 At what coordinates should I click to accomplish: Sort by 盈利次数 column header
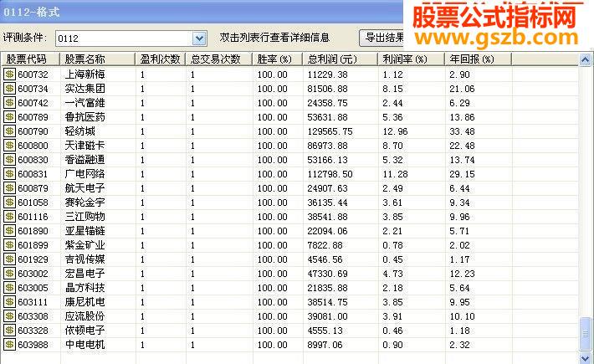click(x=161, y=59)
